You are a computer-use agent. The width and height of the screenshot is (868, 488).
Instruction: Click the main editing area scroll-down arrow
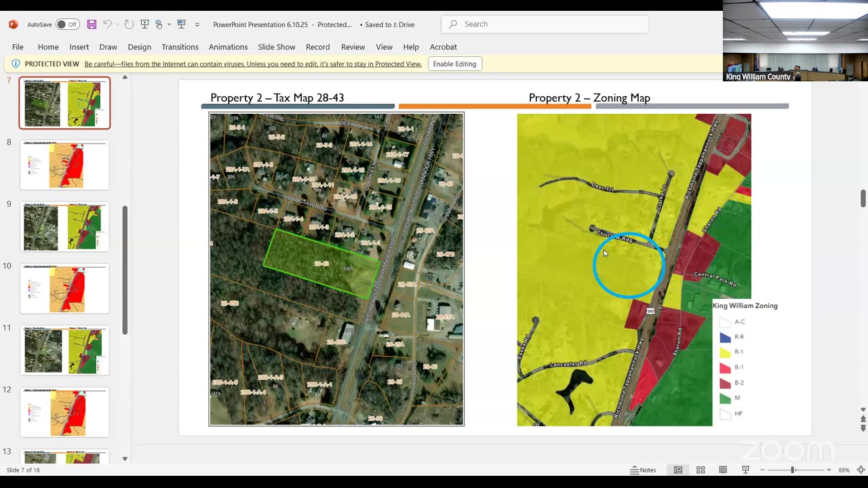click(x=863, y=410)
